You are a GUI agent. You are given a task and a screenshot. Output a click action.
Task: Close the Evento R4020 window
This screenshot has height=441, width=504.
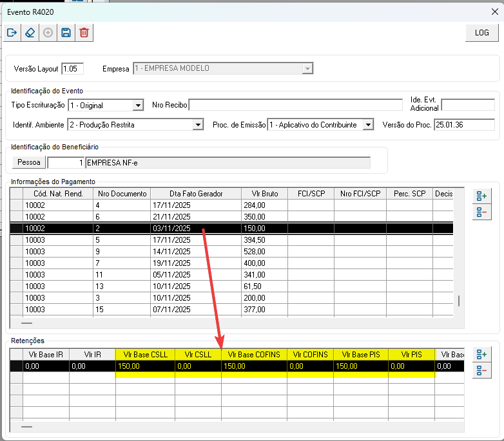click(x=495, y=12)
